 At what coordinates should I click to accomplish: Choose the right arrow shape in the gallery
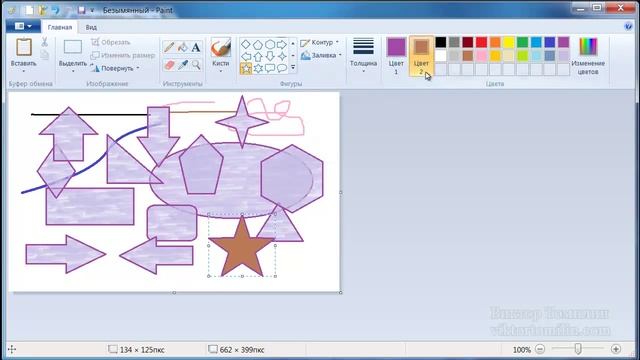tap(282, 44)
